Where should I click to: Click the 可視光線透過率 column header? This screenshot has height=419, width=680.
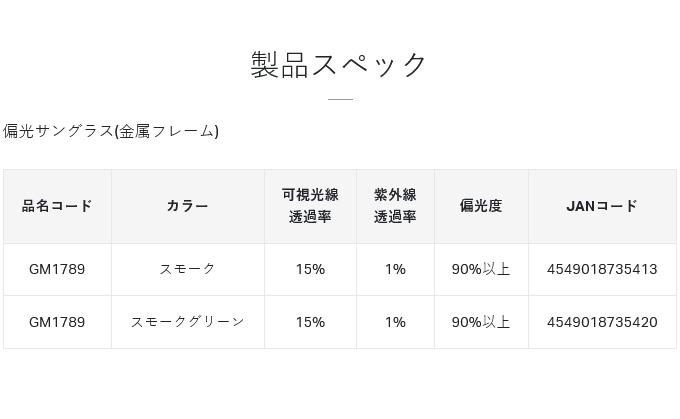point(310,206)
